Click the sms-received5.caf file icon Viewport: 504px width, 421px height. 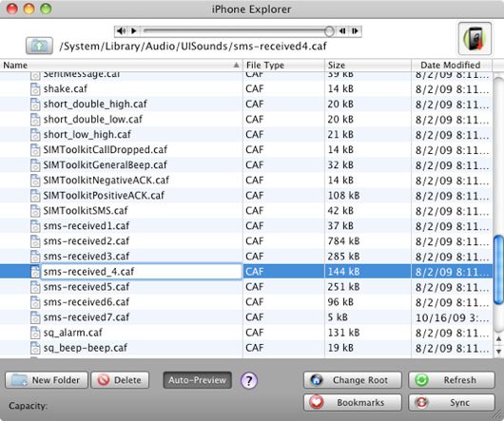coord(35,287)
